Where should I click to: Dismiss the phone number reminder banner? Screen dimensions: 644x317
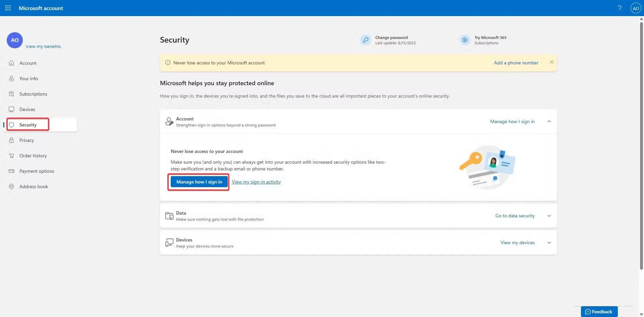click(552, 62)
